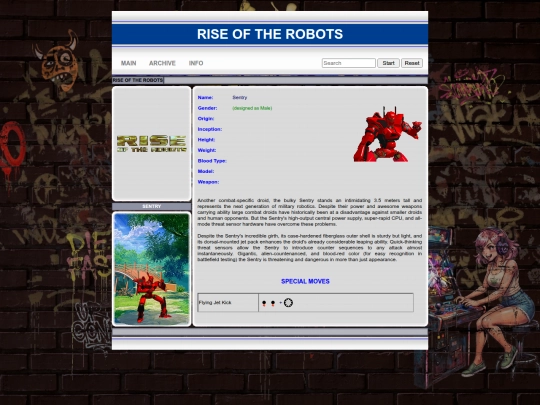
Task: Click the red Sentry robot portrait
Action: pyautogui.click(x=387, y=134)
